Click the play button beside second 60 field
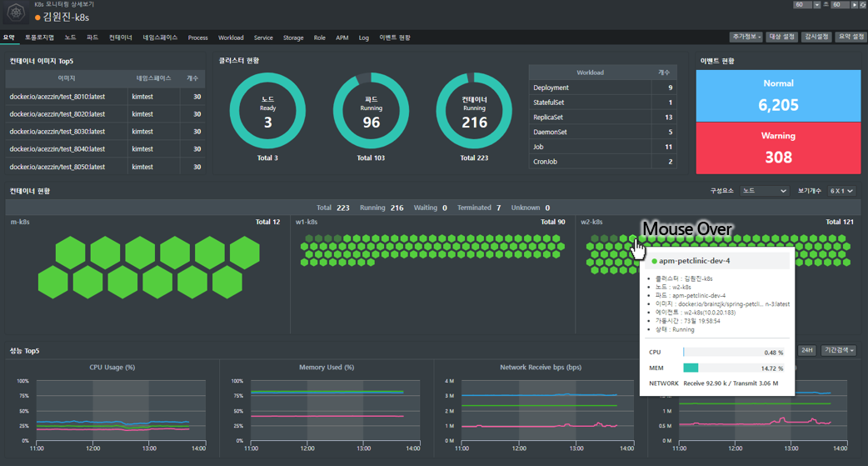 (x=854, y=4)
